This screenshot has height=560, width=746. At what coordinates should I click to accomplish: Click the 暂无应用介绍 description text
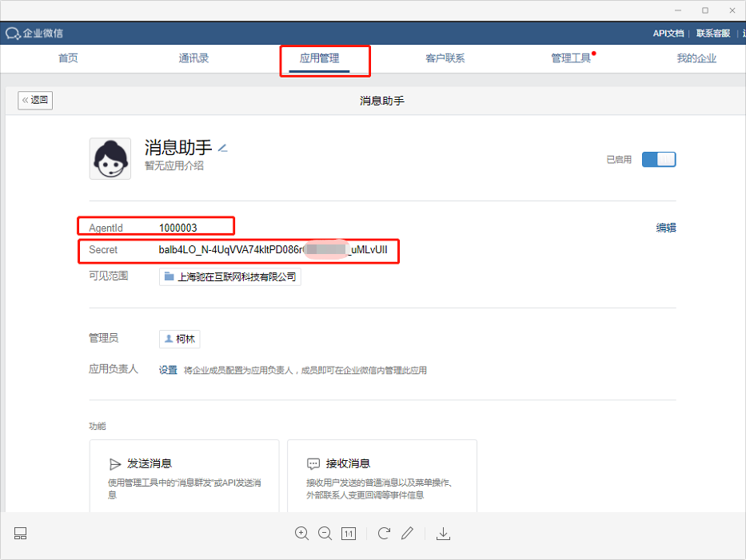click(x=174, y=165)
